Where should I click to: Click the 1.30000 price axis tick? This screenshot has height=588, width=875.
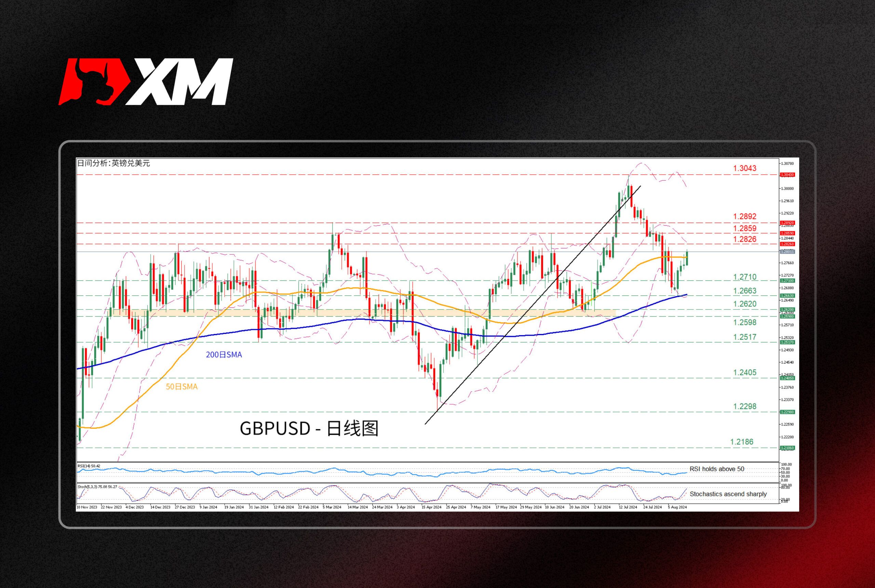787,189
